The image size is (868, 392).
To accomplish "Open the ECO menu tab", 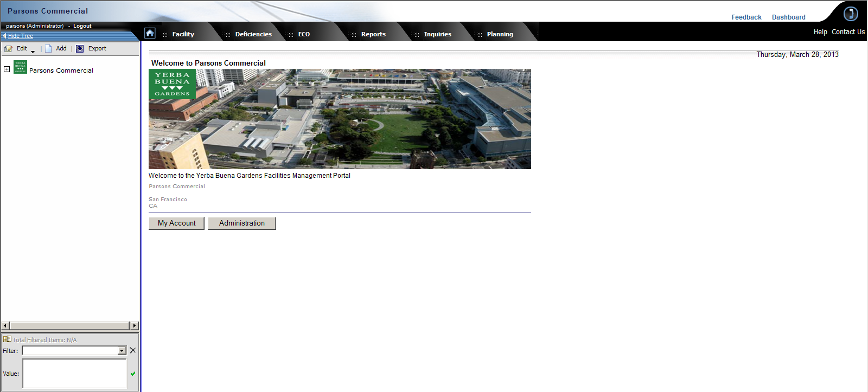I will (304, 34).
